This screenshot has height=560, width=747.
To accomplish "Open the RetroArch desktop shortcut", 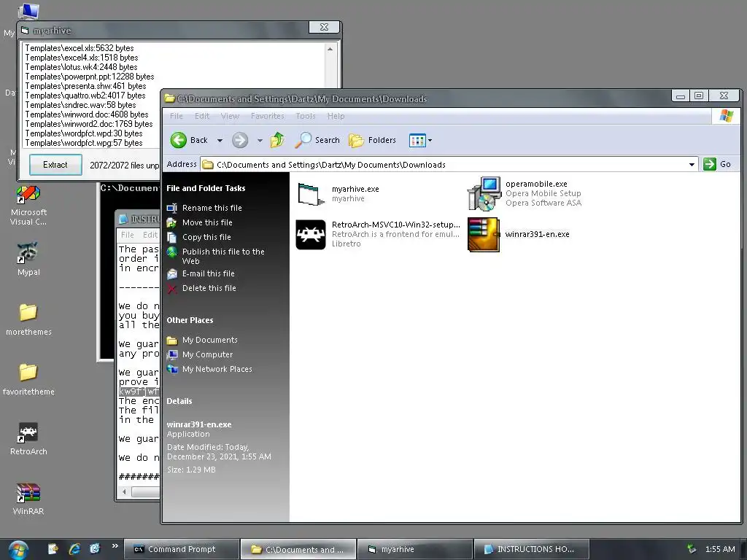I will pyautogui.click(x=28, y=438).
